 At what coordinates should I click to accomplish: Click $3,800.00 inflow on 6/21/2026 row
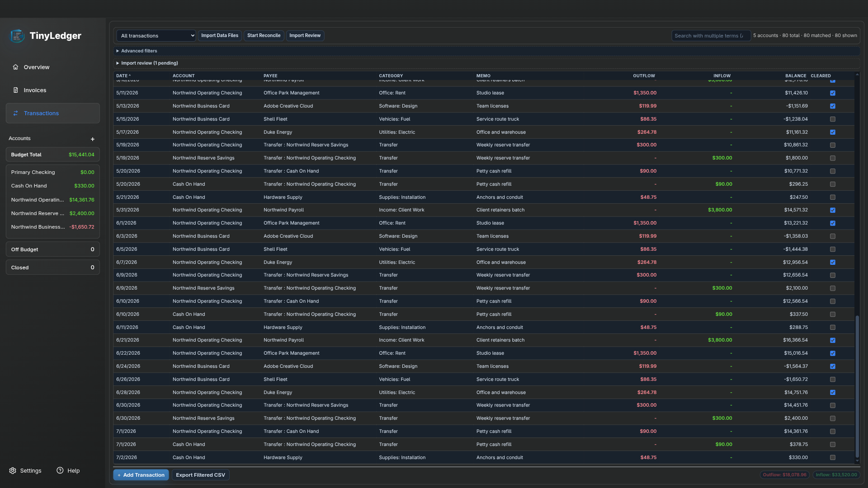(720, 340)
